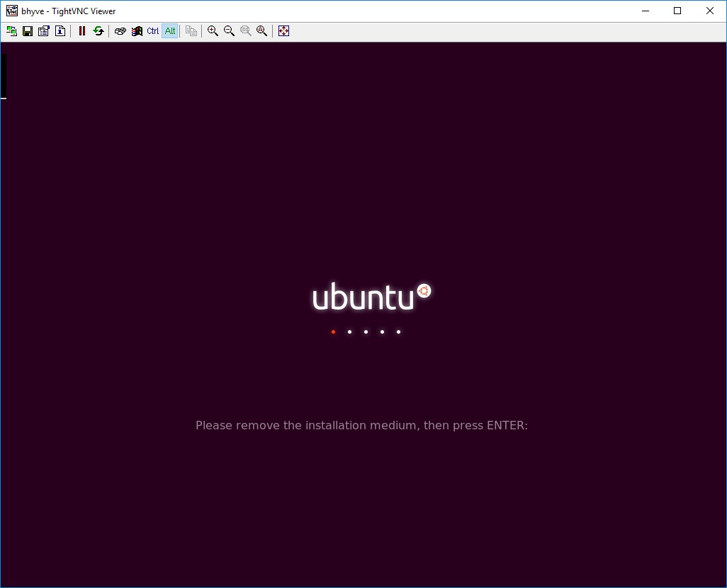The width and height of the screenshot is (727, 588).
Task: Show connection info
Action: pyautogui.click(x=60, y=31)
